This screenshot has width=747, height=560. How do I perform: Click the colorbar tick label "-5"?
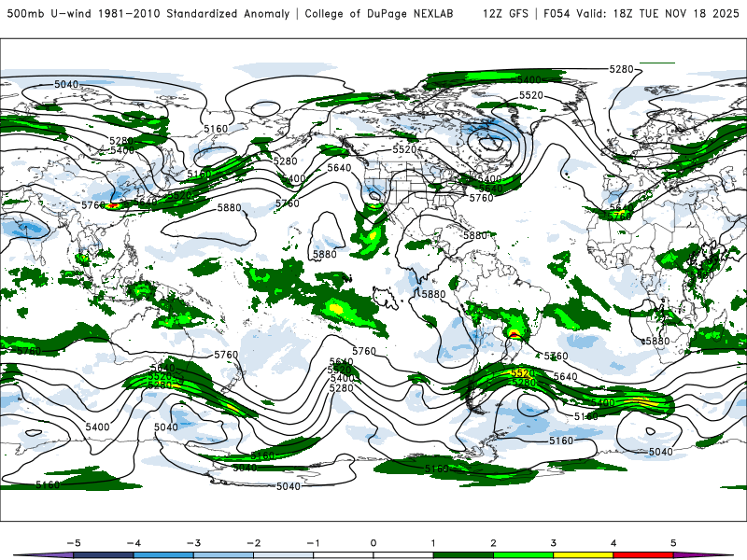74,543
